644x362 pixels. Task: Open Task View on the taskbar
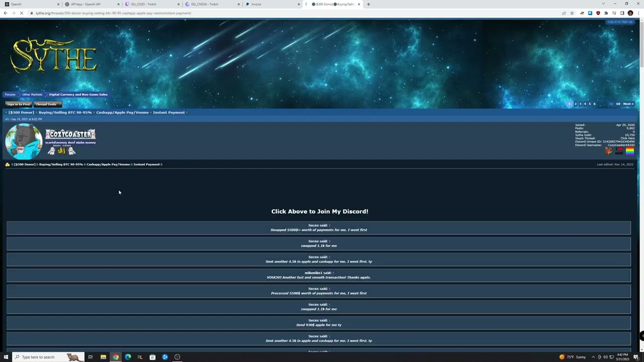[x=91, y=357]
